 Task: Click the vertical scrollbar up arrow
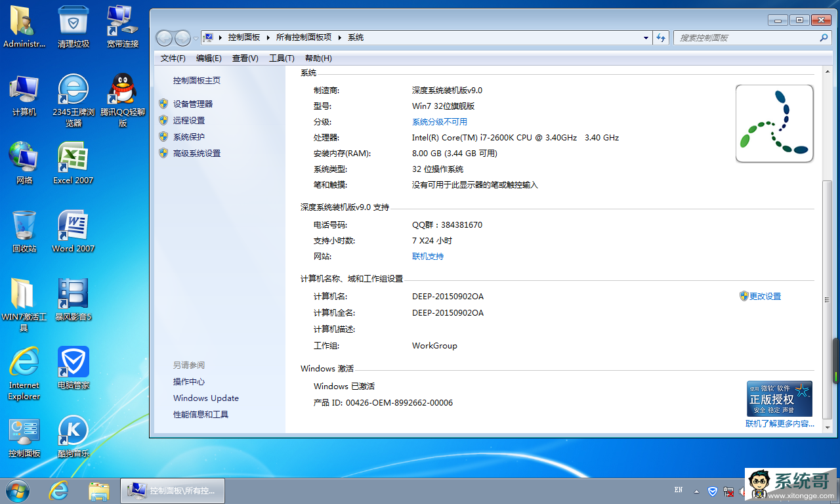coord(827,72)
